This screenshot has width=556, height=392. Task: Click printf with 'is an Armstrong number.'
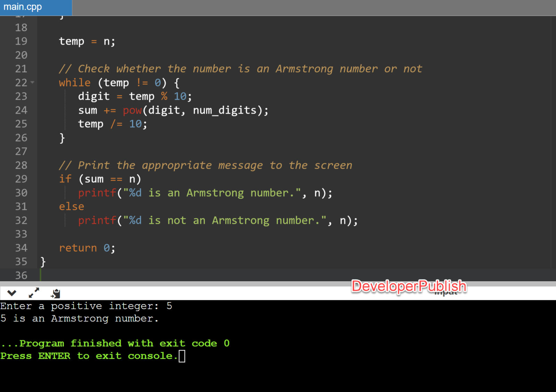pos(205,193)
